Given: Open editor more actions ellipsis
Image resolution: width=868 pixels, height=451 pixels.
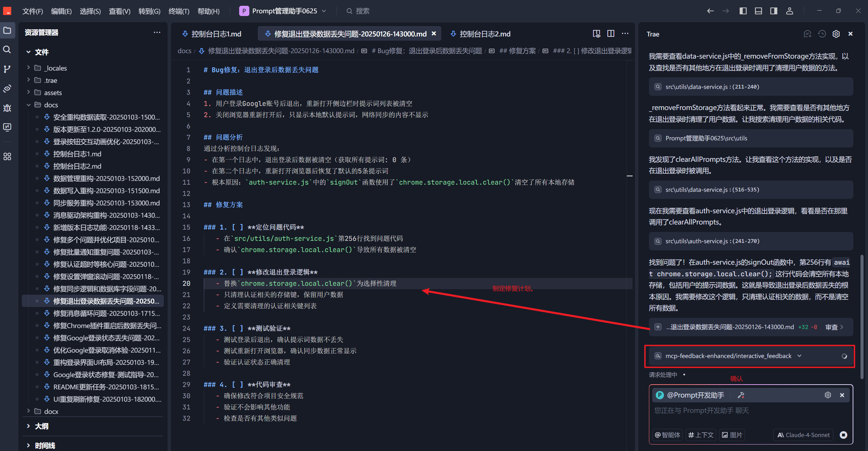Looking at the screenshot, I should click(625, 33).
